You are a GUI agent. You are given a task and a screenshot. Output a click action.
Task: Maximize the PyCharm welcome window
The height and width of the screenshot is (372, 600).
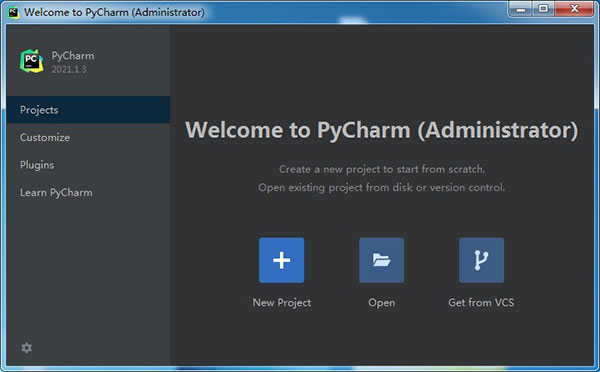pos(543,9)
